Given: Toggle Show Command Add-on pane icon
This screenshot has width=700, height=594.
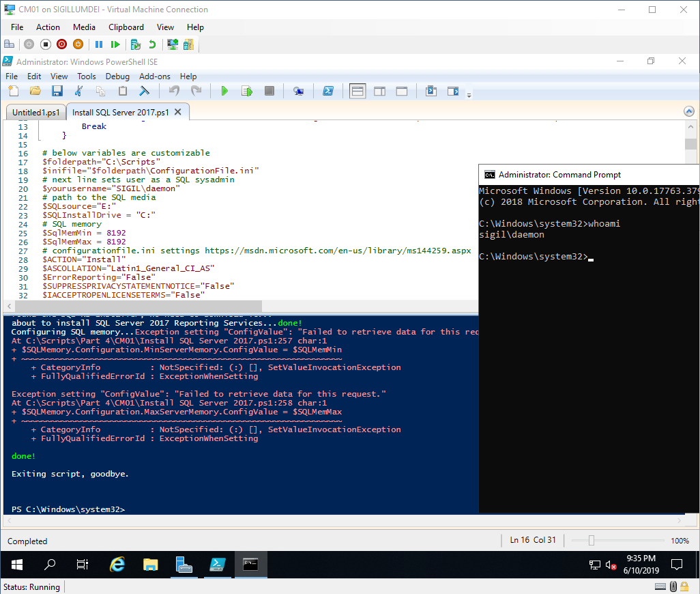Looking at the screenshot, I should click(x=453, y=91).
